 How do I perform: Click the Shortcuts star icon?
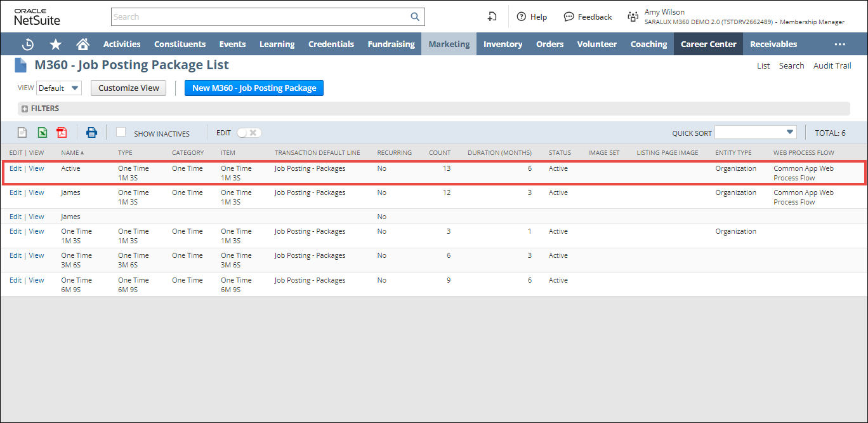tap(56, 44)
